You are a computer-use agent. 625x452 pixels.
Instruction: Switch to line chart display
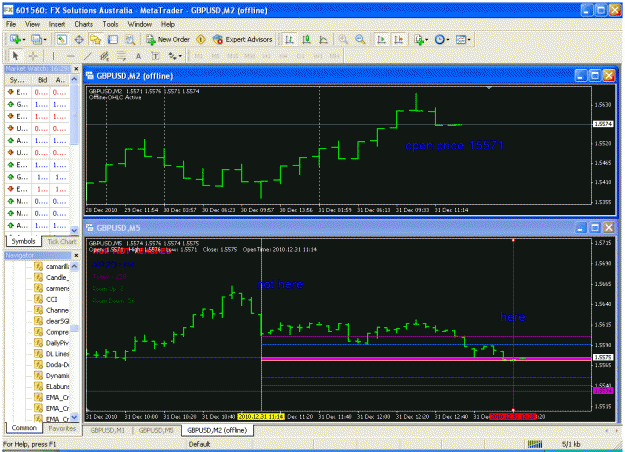324,39
